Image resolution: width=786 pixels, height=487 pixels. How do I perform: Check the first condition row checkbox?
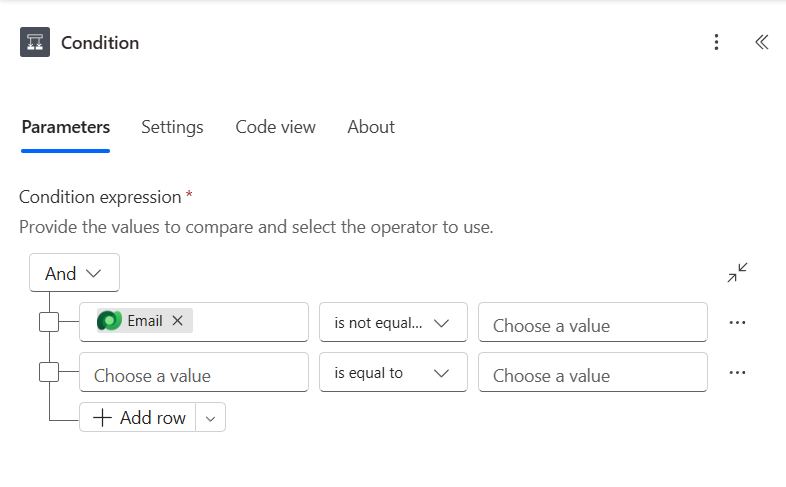[49, 322]
